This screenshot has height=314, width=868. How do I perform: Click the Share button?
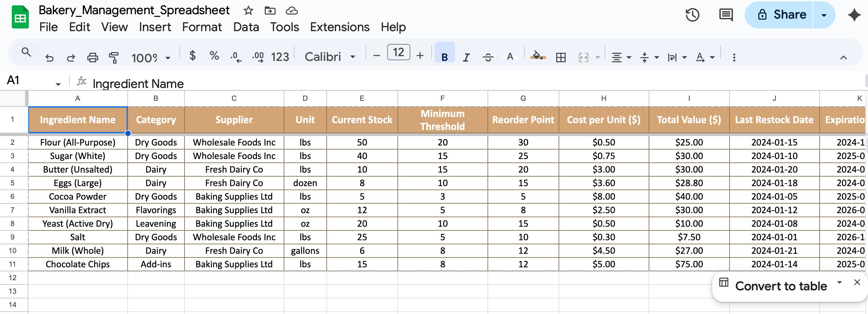(x=779, y=15)
